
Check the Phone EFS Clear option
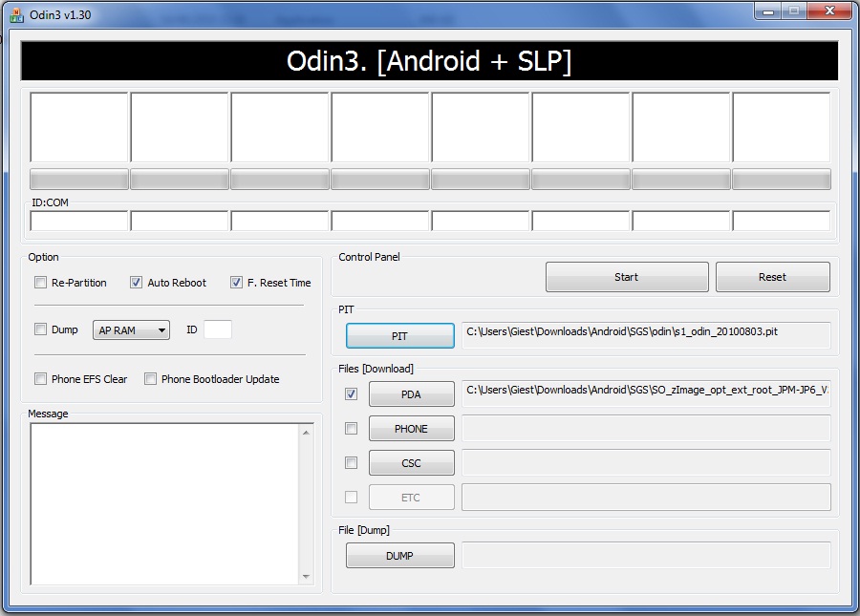pos(40,379)
